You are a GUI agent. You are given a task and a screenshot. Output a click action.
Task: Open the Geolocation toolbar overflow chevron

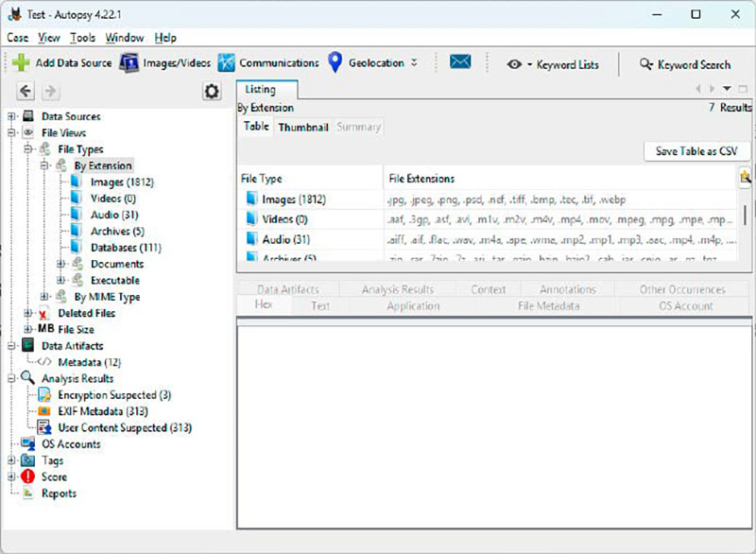[414, 62]
